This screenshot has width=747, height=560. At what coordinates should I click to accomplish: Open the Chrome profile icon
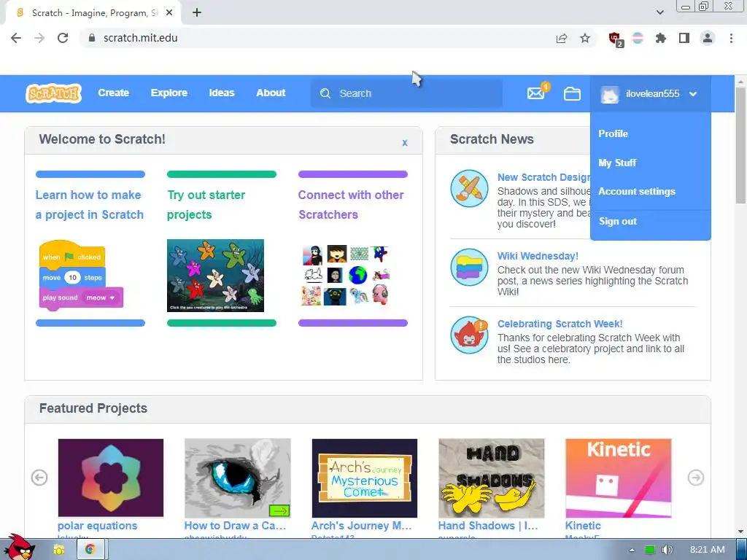pyautogui.click(x=708, y=38)
